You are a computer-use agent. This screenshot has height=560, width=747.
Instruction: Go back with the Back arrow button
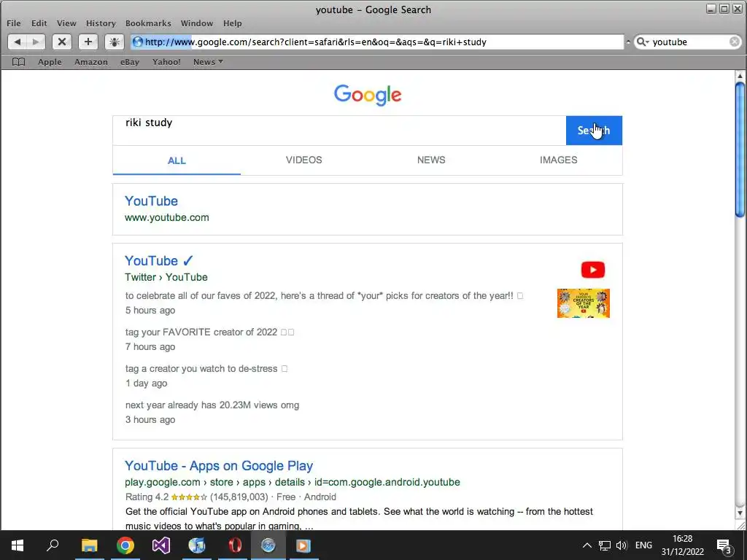pos(18,42)
